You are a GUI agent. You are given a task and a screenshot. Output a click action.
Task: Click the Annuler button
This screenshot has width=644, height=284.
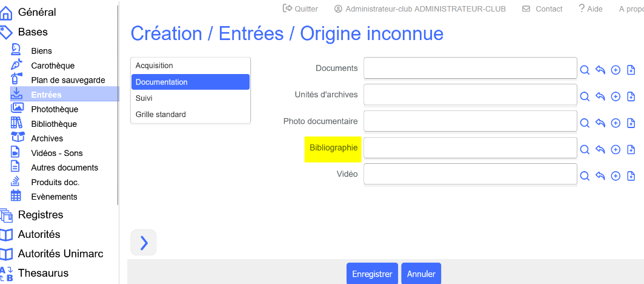point(421,274)
